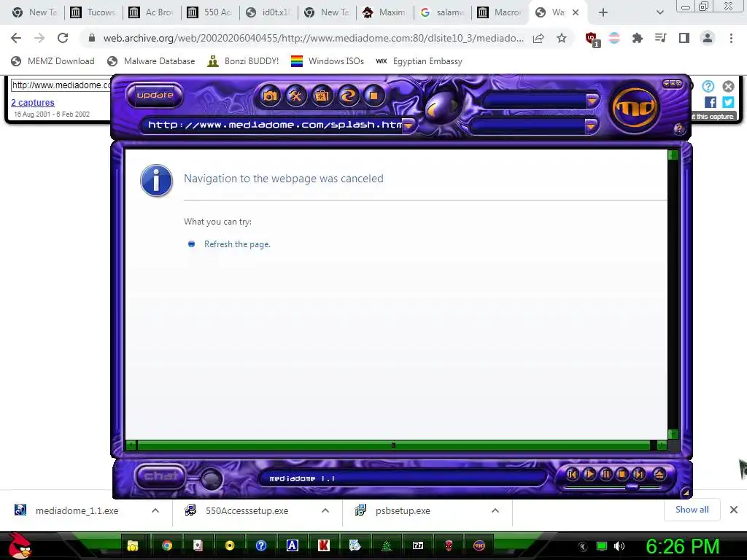Click the Mediadome address field showing mediadome.com/splash
The image size is (747, 560).
[x=274, y=125]
